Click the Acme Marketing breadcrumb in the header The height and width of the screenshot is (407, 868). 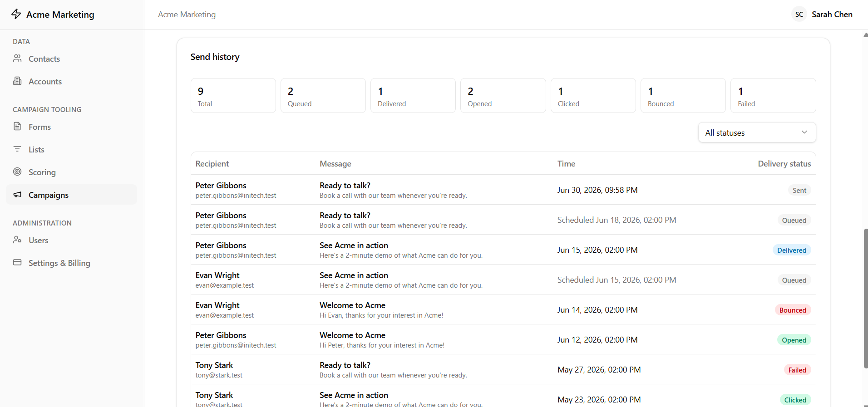[x=187, y=15]
